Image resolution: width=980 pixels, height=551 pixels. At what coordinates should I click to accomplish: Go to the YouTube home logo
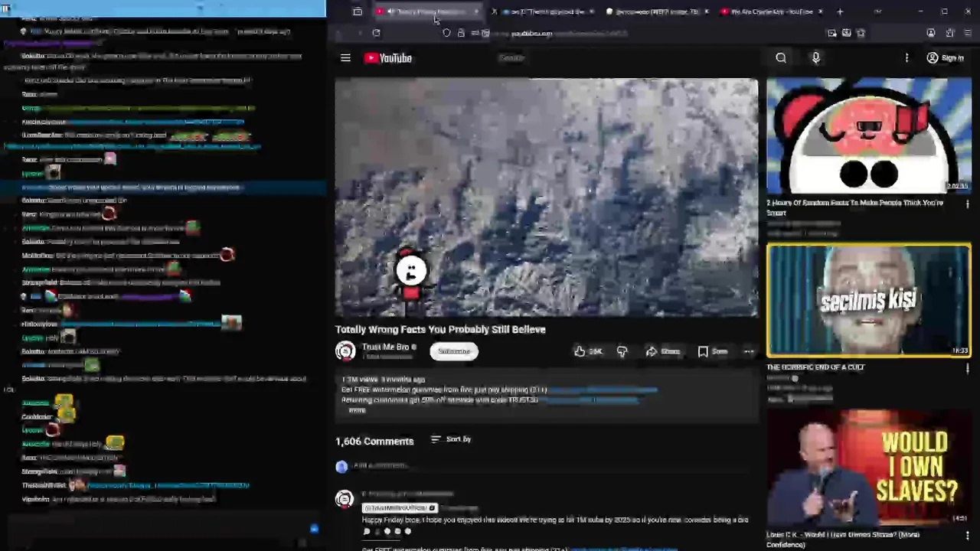[x=388, y=58]
